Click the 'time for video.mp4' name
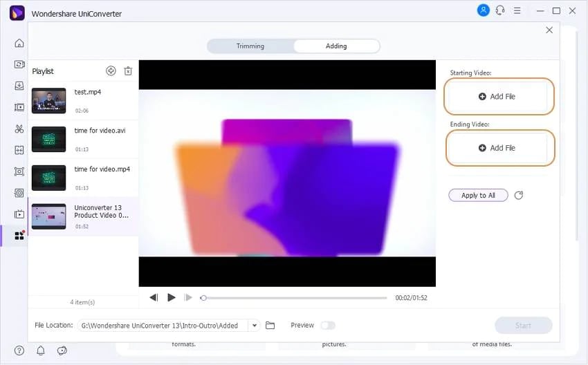Viewport: 588px width, 365px height. point(102,169)
